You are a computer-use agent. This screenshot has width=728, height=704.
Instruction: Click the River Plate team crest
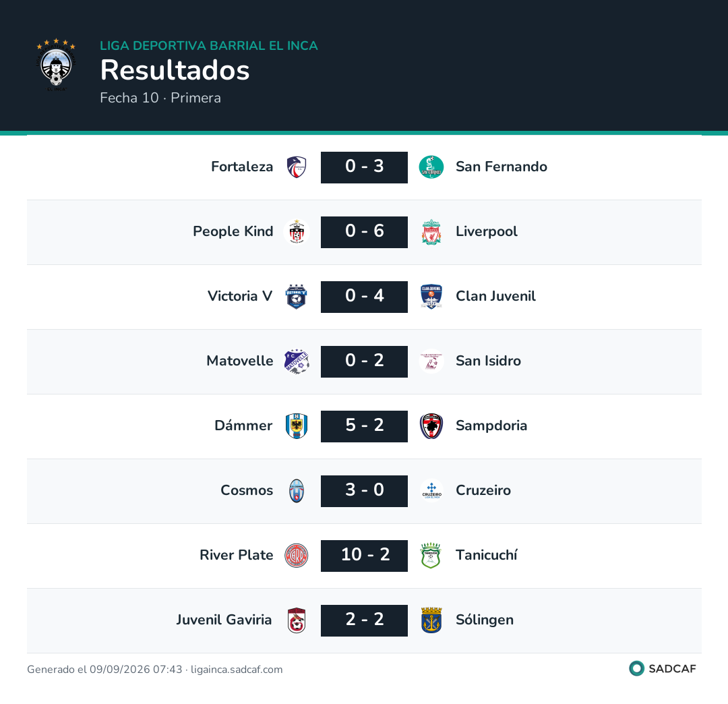[x=297, y=556]
